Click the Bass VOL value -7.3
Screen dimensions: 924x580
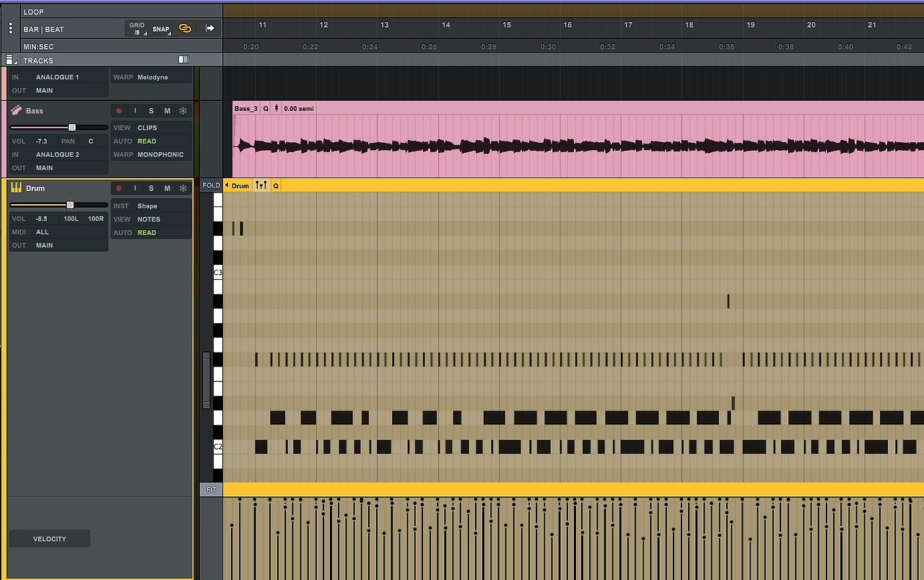(x=42, y=141)
